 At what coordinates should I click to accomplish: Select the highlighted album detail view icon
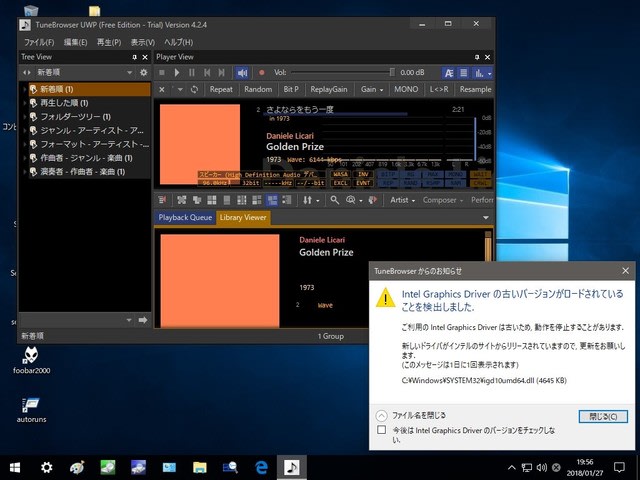tap(272, 200)
